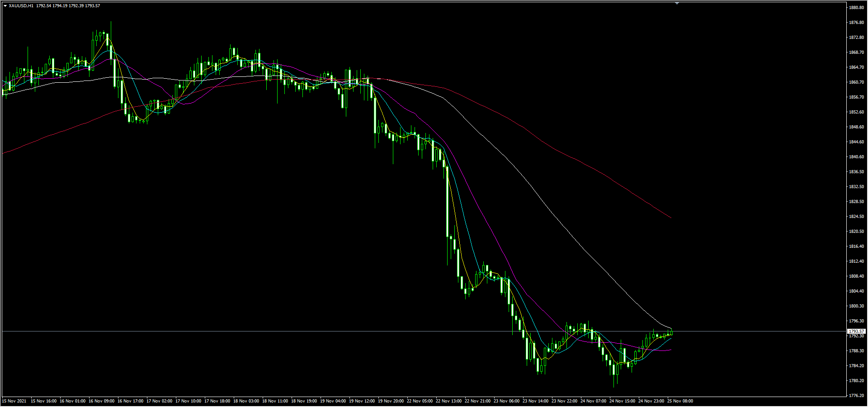
Task: Click the 1860.70 price scale label
Action: click(856, 82)
